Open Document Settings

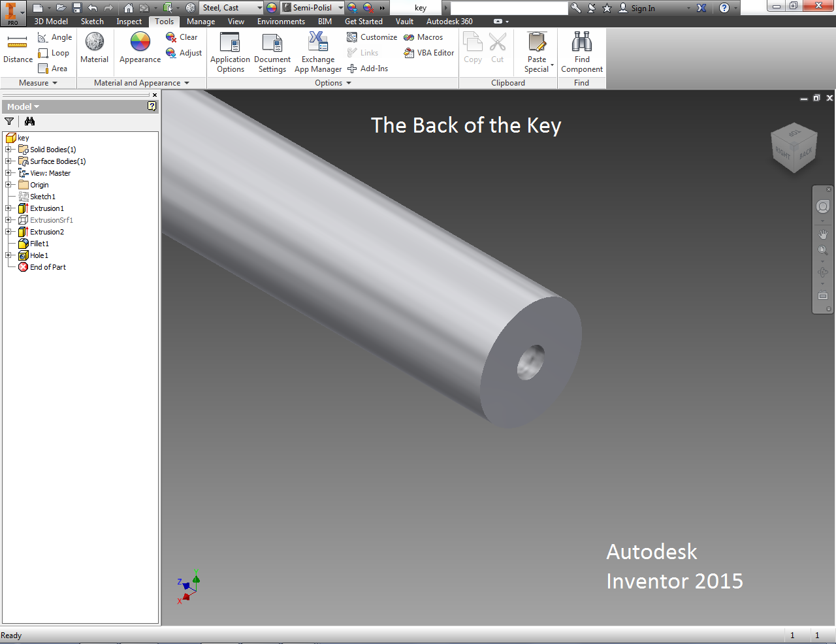click(x=272, y=52)
